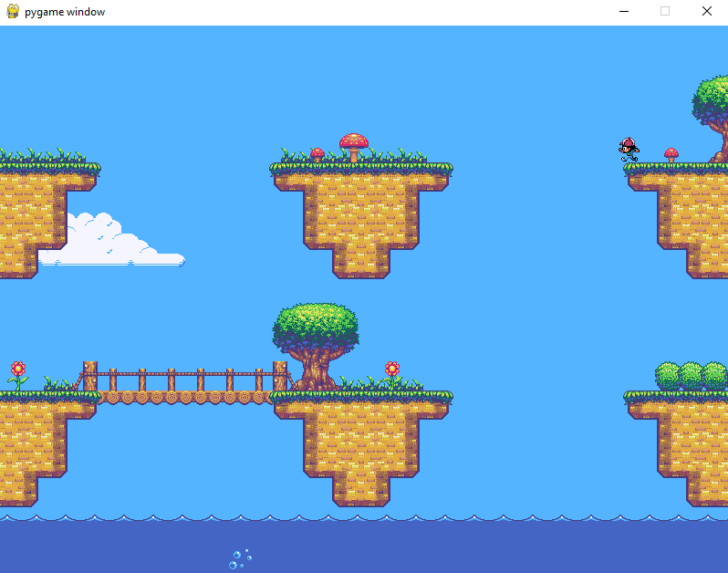
Task: Click the small mushroom next to the player
Action: pos(671,154)
